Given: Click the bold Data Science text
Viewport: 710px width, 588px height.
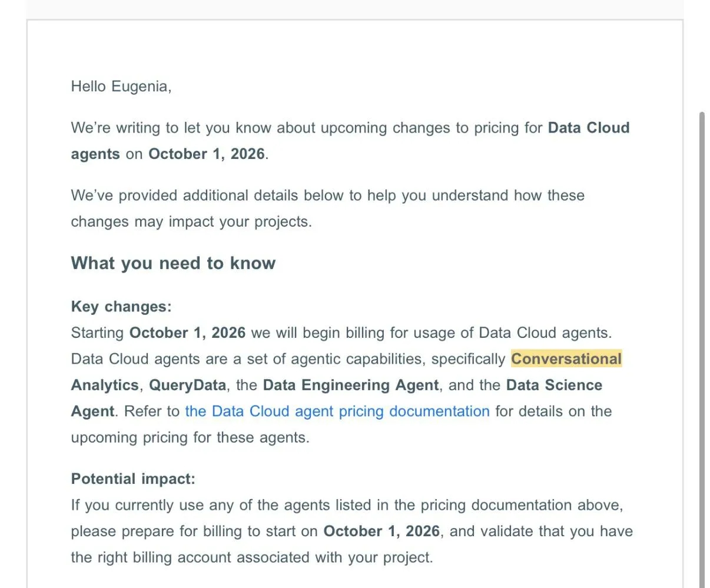Looking at the screenshot, I should point(554,386).
